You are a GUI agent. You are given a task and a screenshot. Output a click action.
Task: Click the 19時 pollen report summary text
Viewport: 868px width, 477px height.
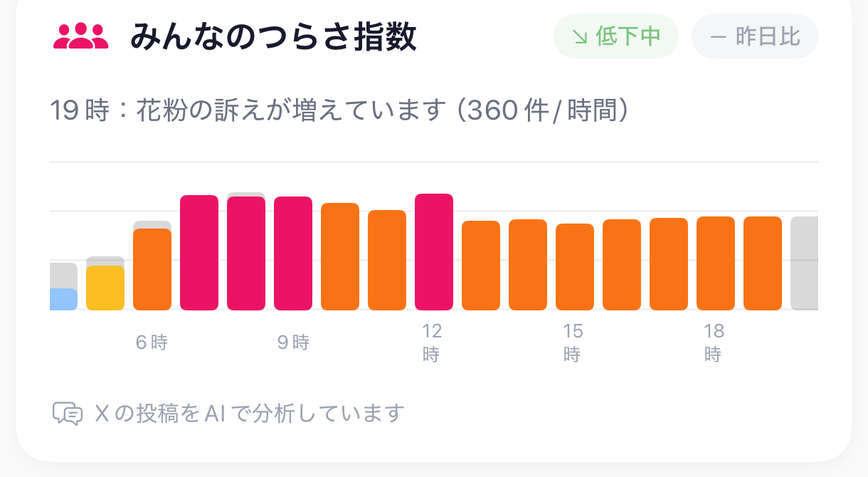point(339,111)
